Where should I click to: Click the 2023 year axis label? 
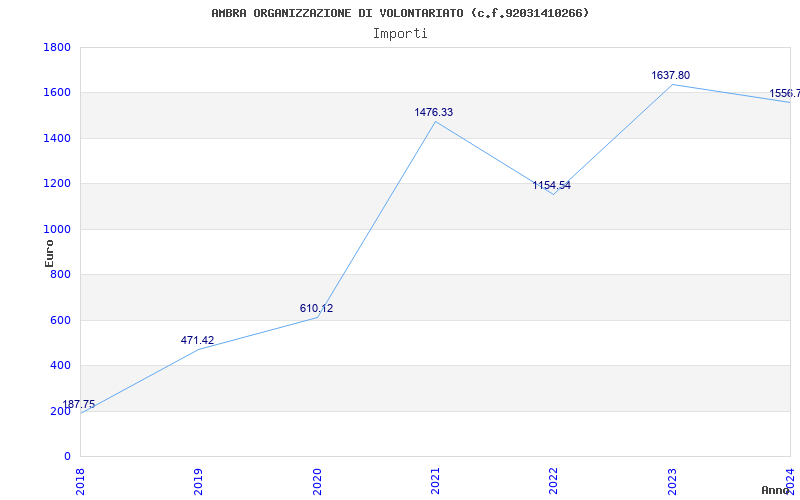tap(672, 481)
